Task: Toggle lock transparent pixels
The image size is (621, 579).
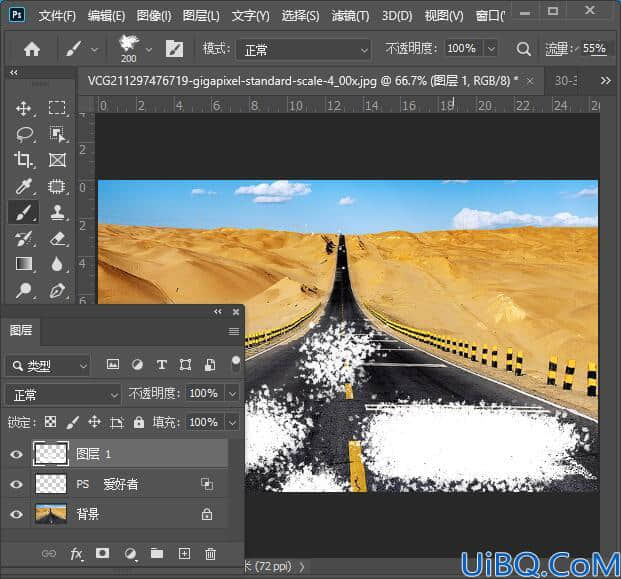Action: (x=50, y=422)
